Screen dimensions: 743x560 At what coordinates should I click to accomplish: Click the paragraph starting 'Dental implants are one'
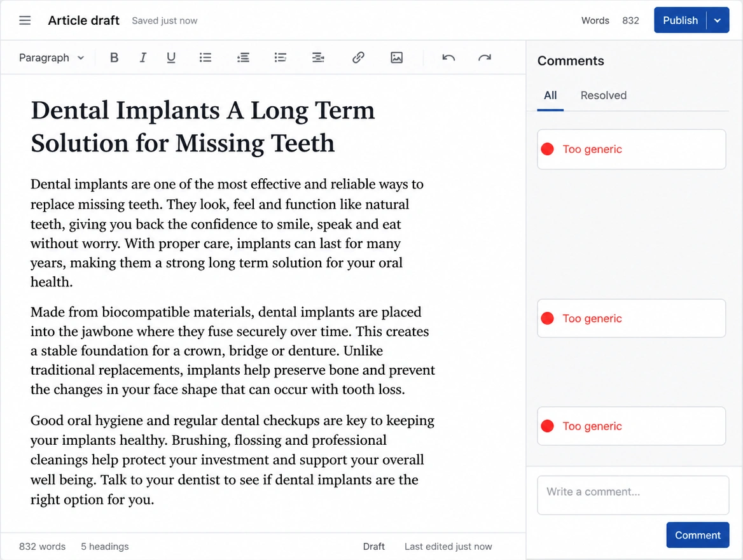pos(227,233)
